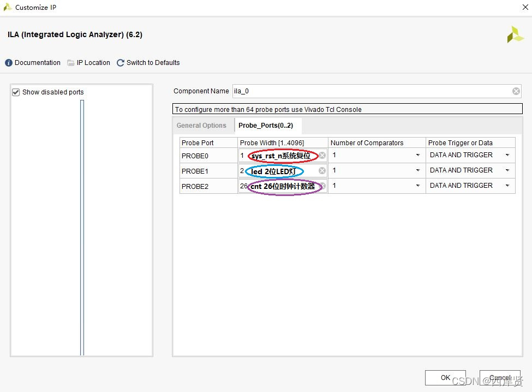
Task: Clear the PROBE1 width field
Action: tap(322, 171)
